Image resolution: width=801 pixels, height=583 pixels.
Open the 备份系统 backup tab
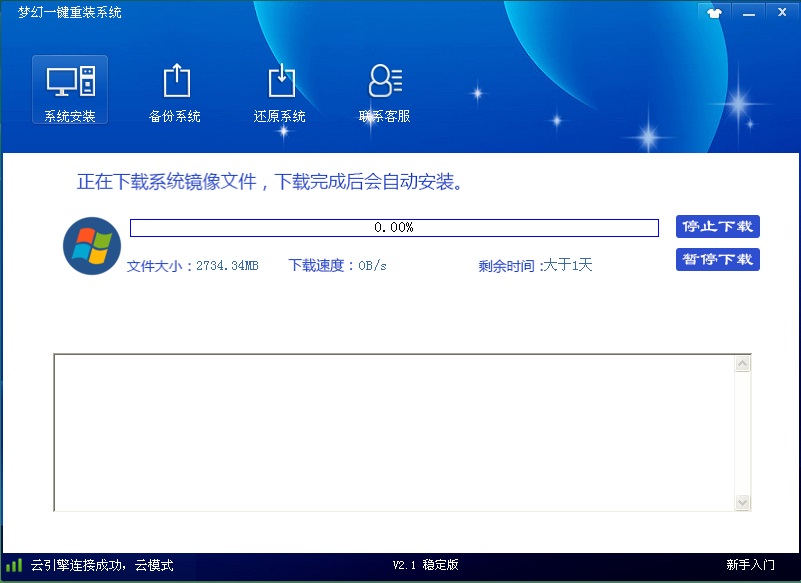(175, 92)
